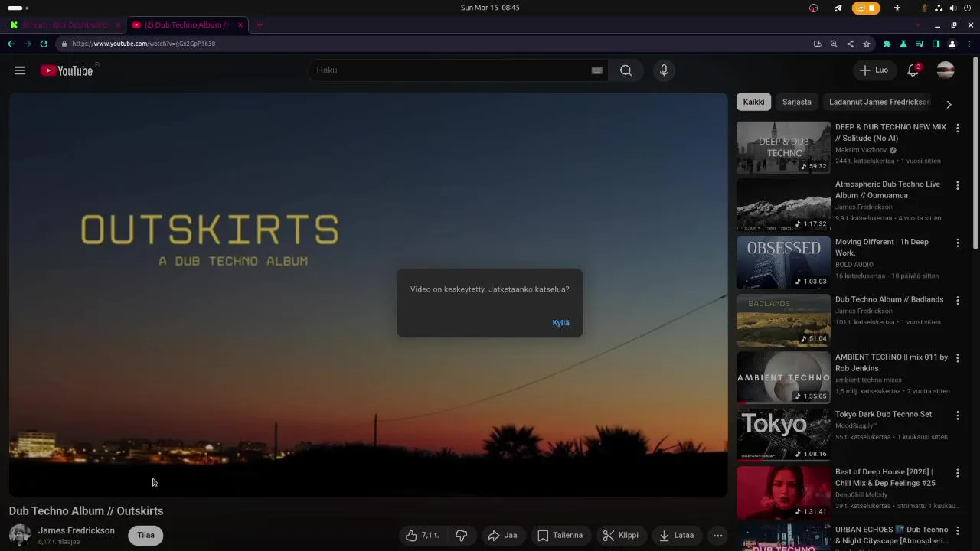Open the Chrome labs flask icon

[x=903, y=44]
